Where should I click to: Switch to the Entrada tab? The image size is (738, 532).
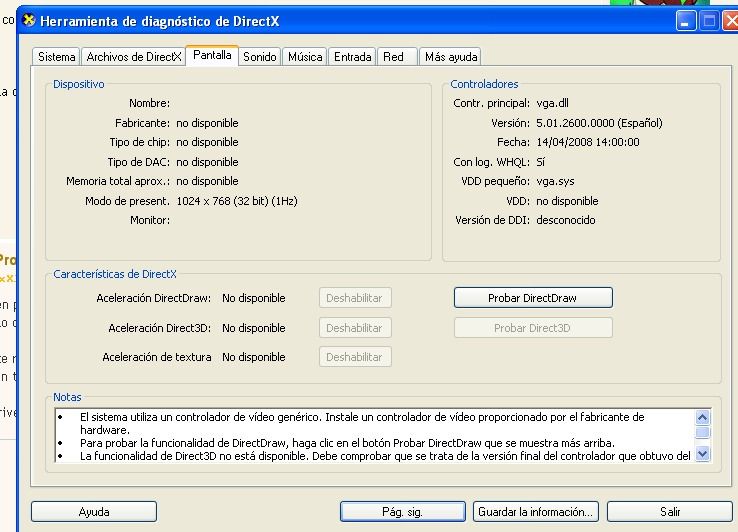point(353,57)
